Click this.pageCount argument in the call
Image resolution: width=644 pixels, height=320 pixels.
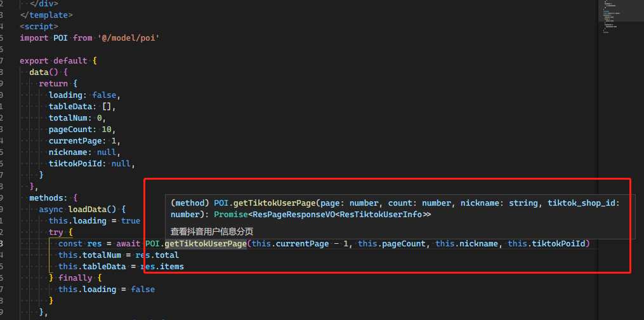point(392,244)
